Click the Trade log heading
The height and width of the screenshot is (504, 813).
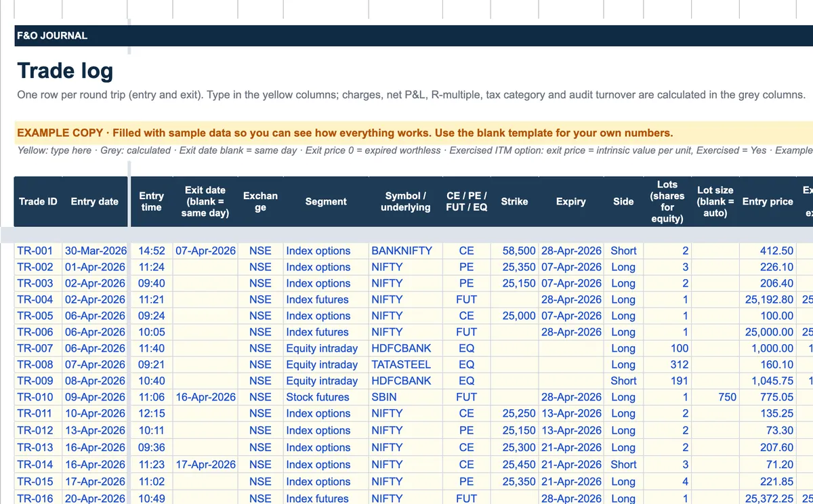click(x=65, y=70)
